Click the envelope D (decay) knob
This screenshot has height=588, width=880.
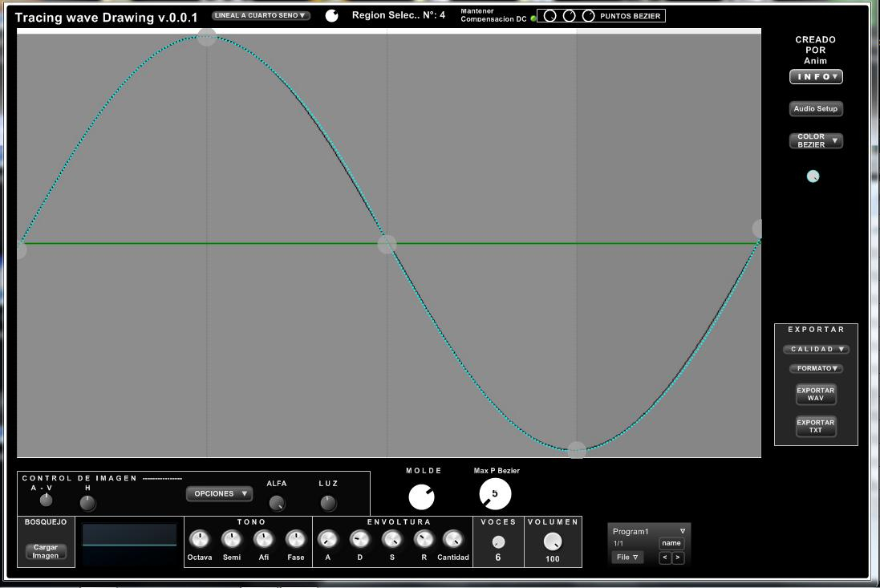click(x=359, y=540)
